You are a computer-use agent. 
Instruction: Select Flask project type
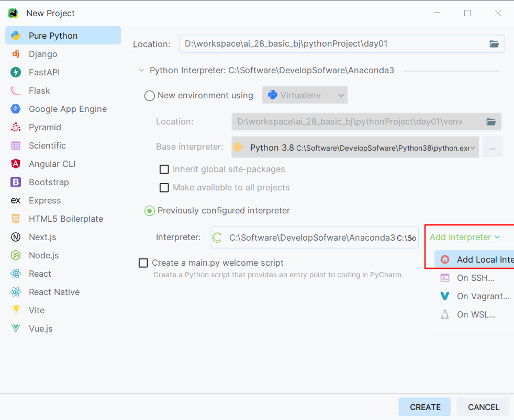pos(63,90)
